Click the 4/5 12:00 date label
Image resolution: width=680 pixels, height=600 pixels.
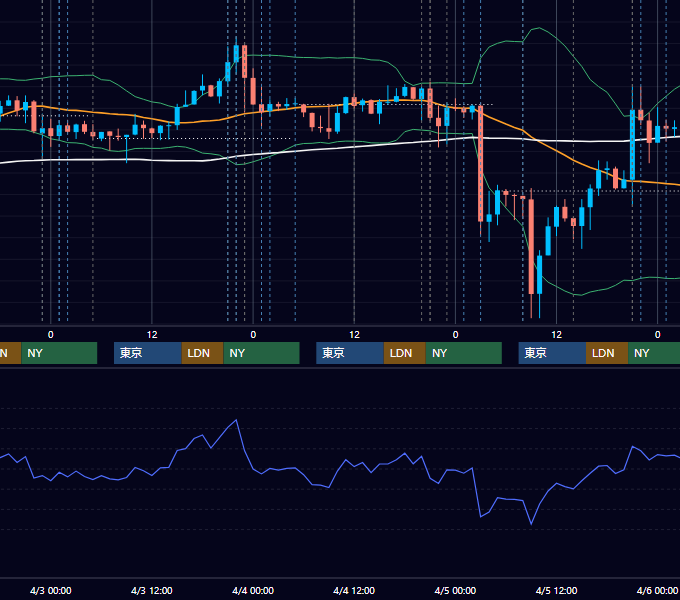click(x=556, y=590)
